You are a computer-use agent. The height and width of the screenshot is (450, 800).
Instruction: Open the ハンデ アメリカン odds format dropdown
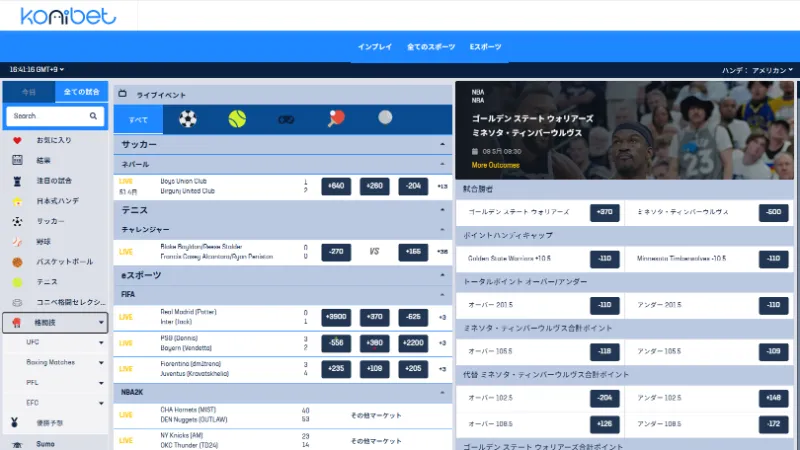pyautogui.click(x=757, y=70)
